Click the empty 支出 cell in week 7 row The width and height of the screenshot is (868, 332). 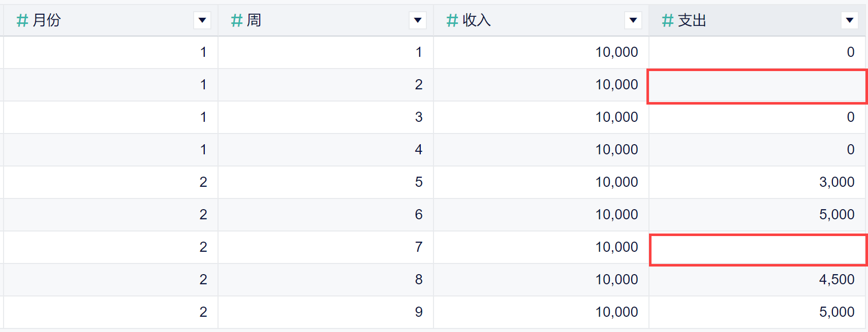[x=758, y=250]
